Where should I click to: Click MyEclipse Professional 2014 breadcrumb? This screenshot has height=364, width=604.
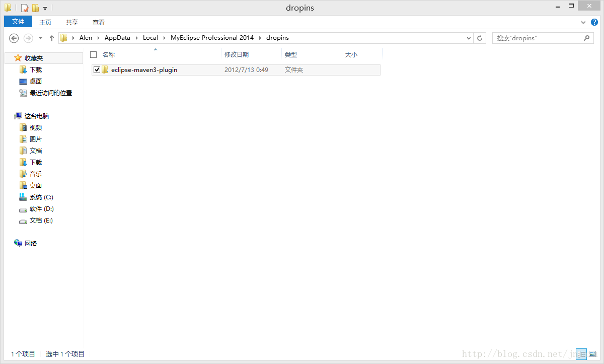point(212,38)
